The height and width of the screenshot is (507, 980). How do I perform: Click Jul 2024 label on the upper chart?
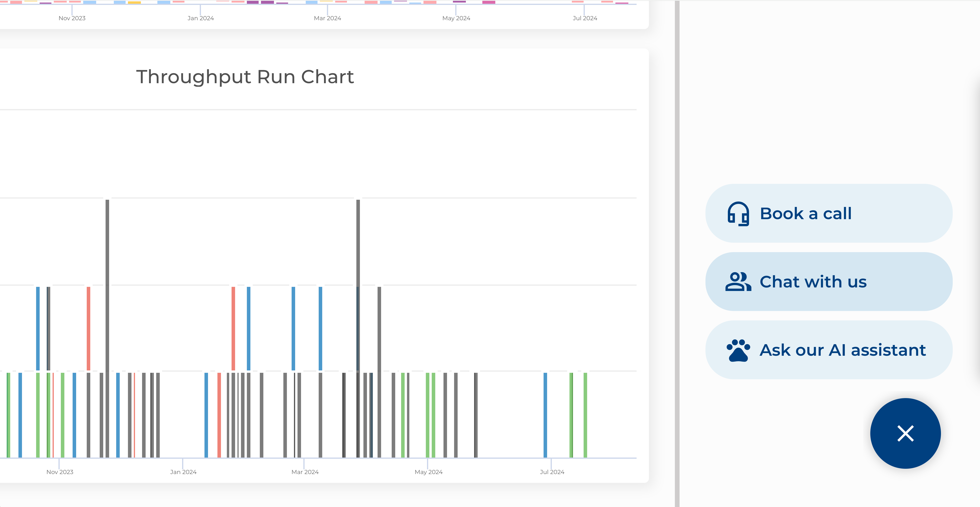[x=585, y=18]
